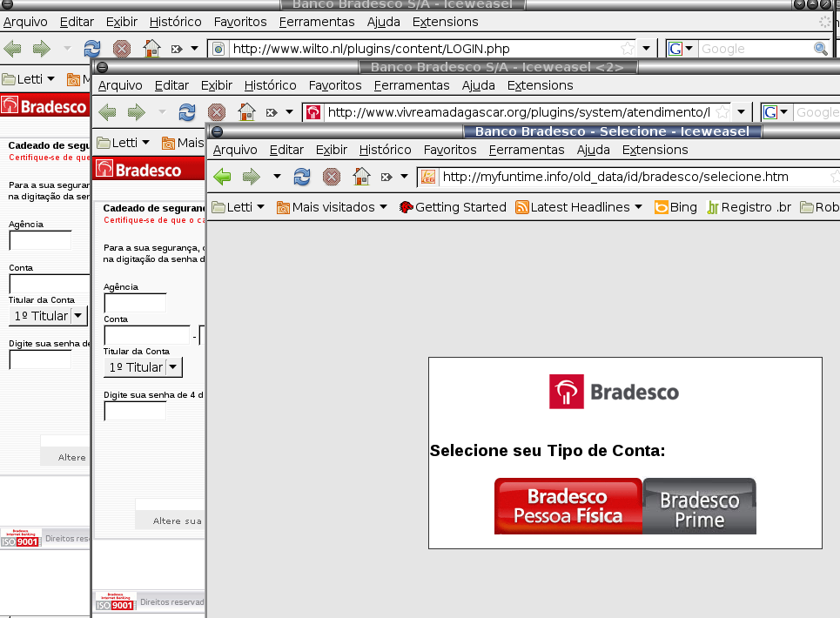Screen dimensions: 840x618
Task: Select the Bradesco Prime account type
Action: 700,506
